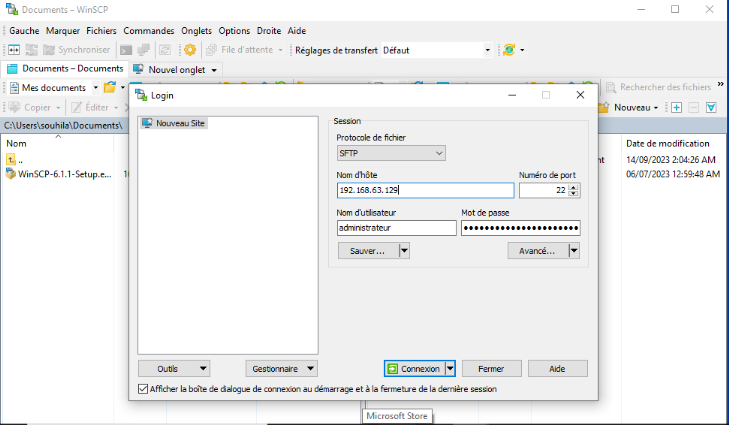This screenshot has height=425, width=729.
Task: Open the Options menu
Action: [234, 31]
